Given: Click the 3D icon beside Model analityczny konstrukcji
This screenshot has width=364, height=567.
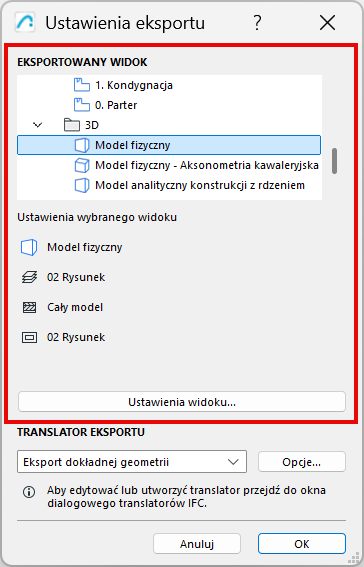Looking at the screenshot, I should click(82, 186).
